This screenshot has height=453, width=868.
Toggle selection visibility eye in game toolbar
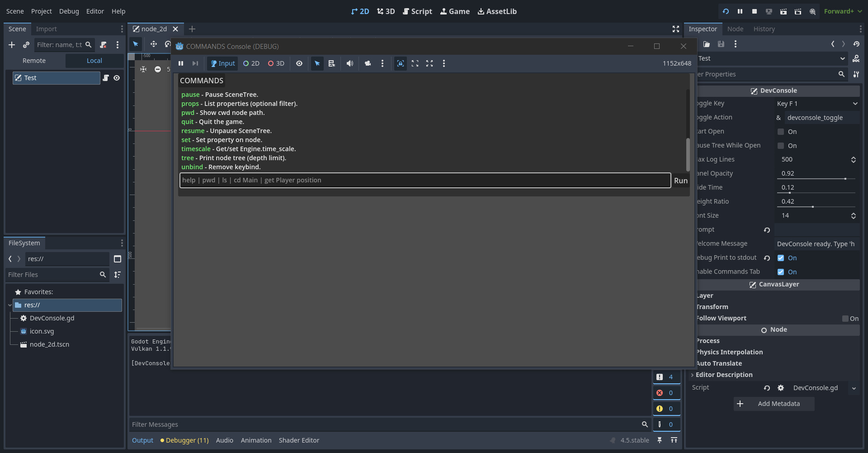(299, 63)
